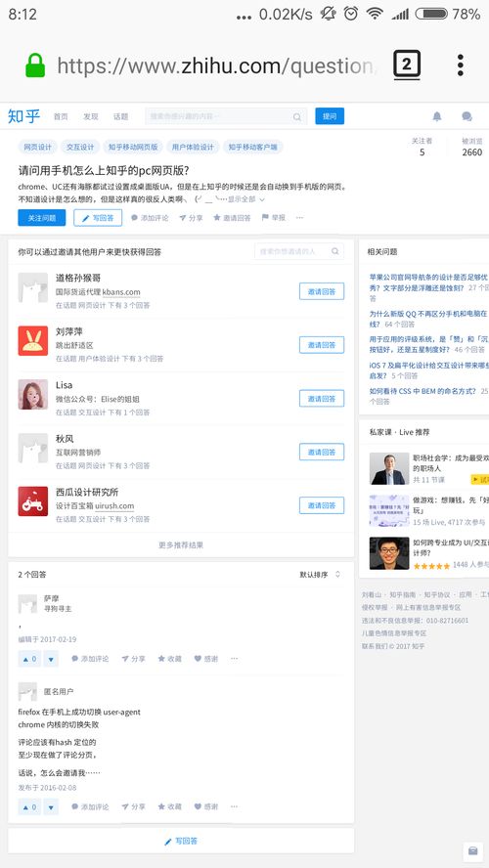Expand the question description via 显示全部
This screenshot has width=489, height=868.
(x=245, y=199)
